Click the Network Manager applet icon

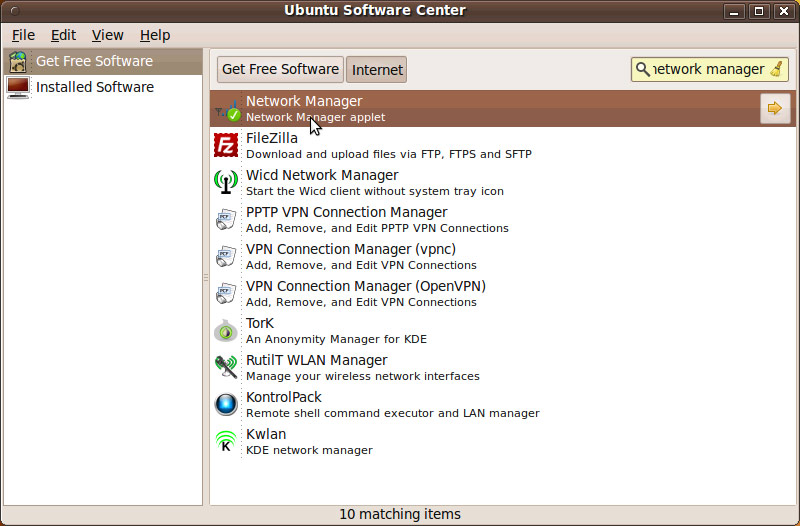226,109
